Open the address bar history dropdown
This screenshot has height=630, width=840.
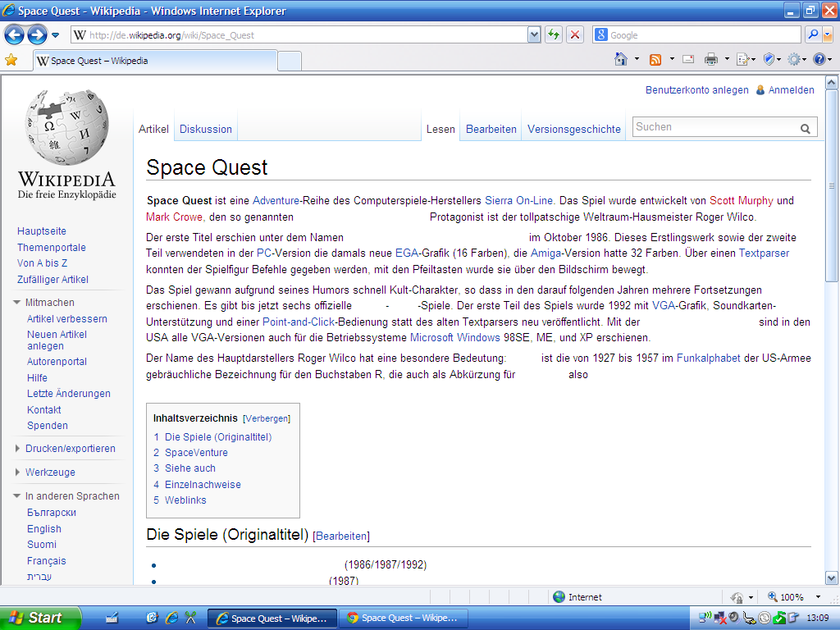pyautogui.click(x=533, y=35)
